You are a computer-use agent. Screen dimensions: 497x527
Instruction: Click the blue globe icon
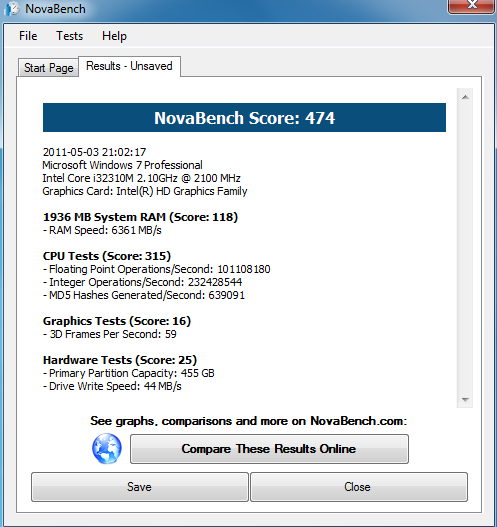[107, 449]
